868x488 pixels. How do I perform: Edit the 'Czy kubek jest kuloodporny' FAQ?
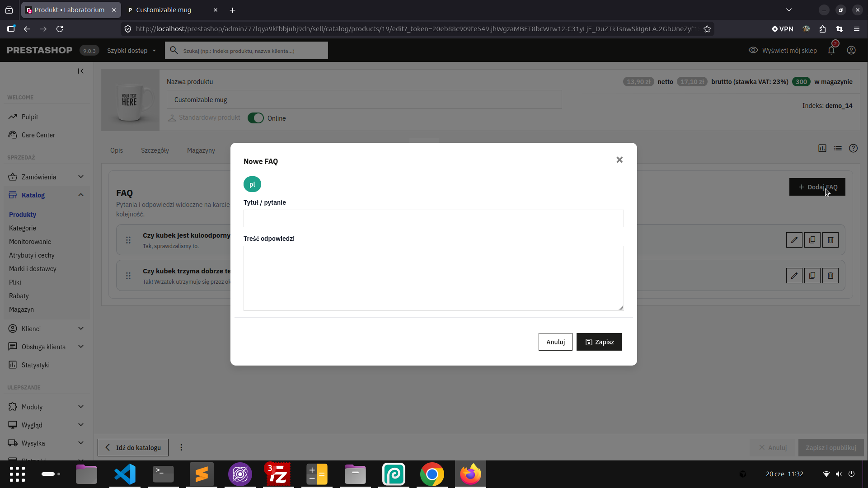coord(794,240)
